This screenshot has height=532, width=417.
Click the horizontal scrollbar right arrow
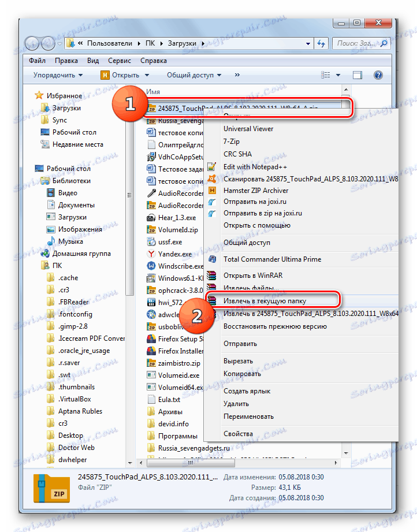click(x=336, y=463)
